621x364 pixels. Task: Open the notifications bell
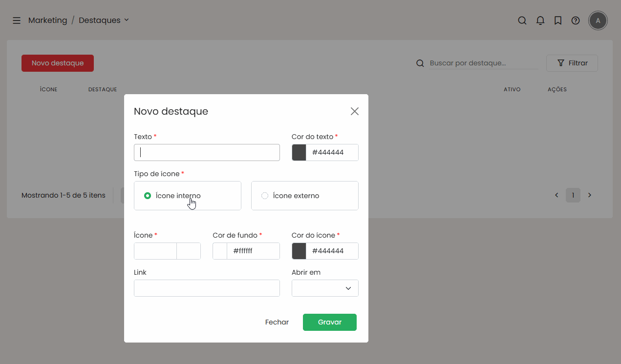point(540,20)
